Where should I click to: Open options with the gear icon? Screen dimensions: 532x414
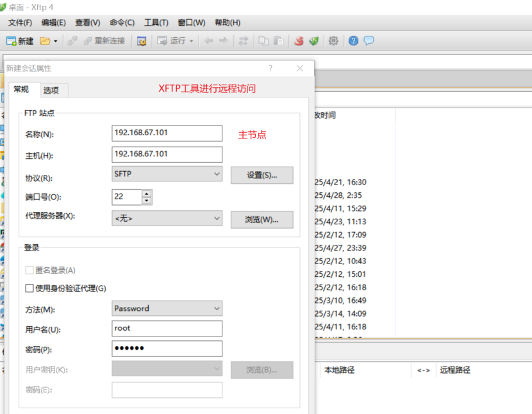[x=333, y=41]
